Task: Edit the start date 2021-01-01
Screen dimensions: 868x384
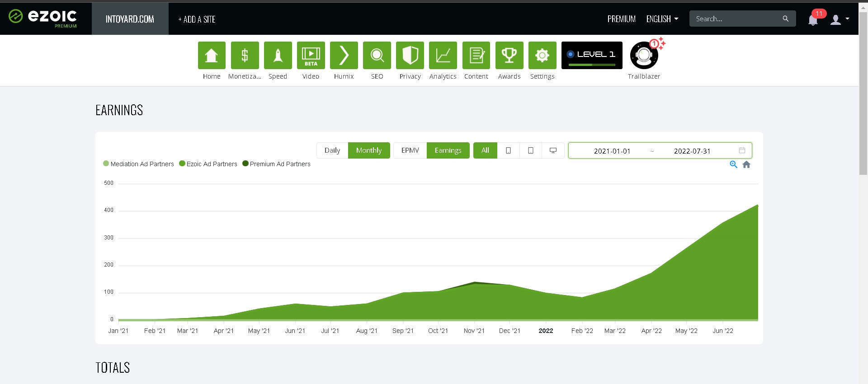Action: tap(612, 151)
